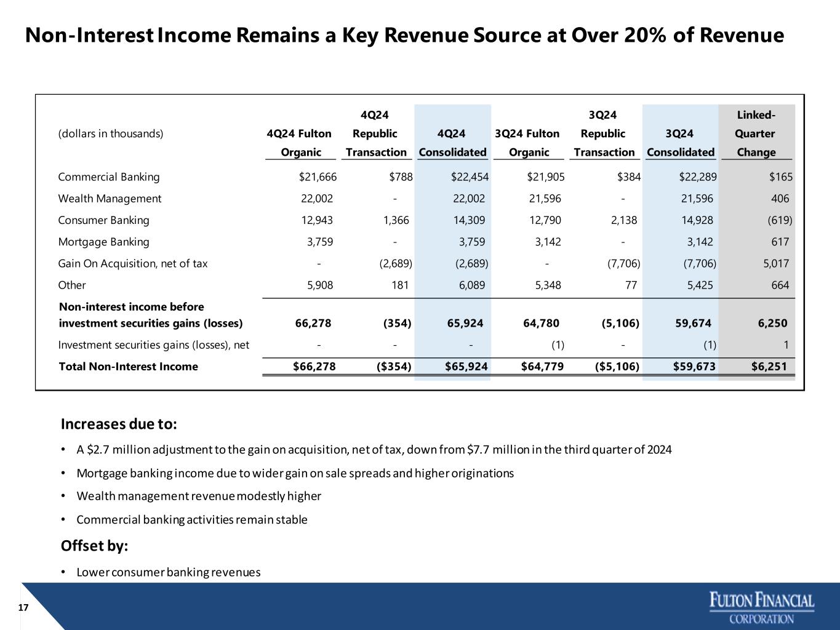The width and height of the screenshot is (840, 630).
Task: Select the 1,366 Consumer Banking value
Action: point(396,220)
